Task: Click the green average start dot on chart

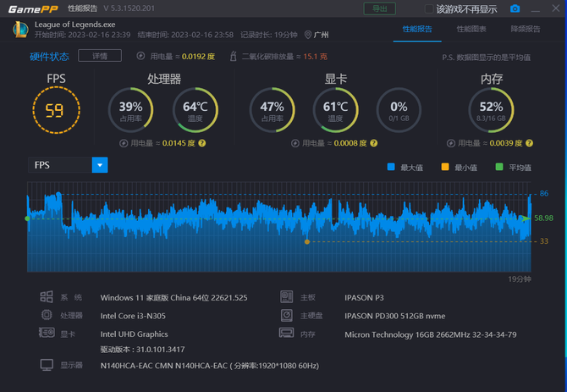Action: 27,218
